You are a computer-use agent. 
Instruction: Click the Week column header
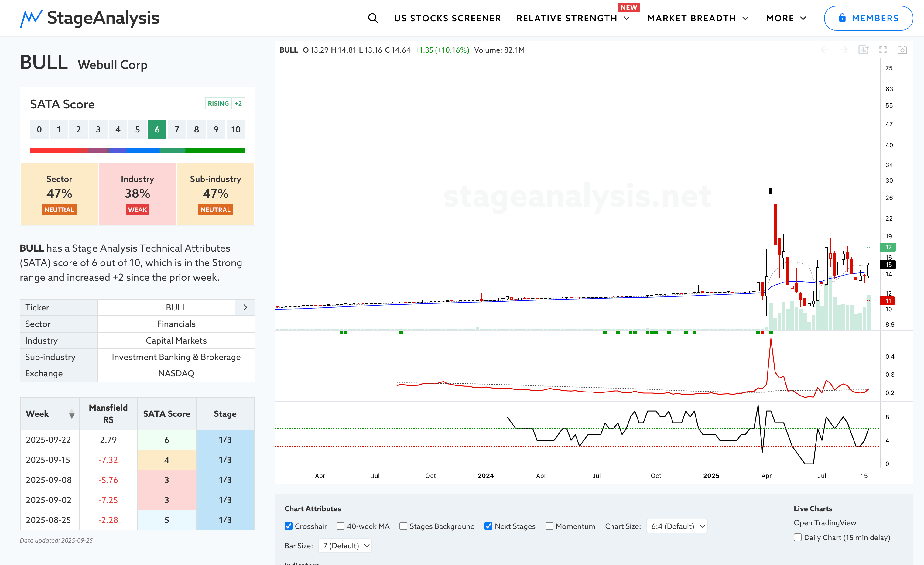coord(50,414)
